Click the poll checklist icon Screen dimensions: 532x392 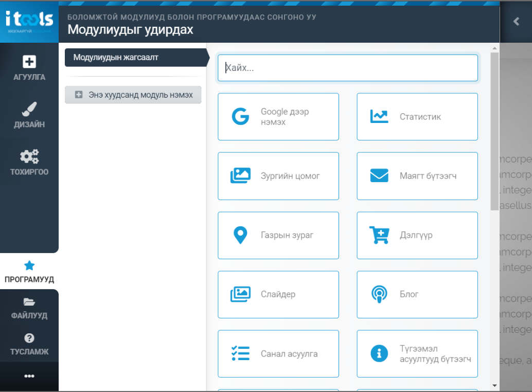[x=240, y=353]
